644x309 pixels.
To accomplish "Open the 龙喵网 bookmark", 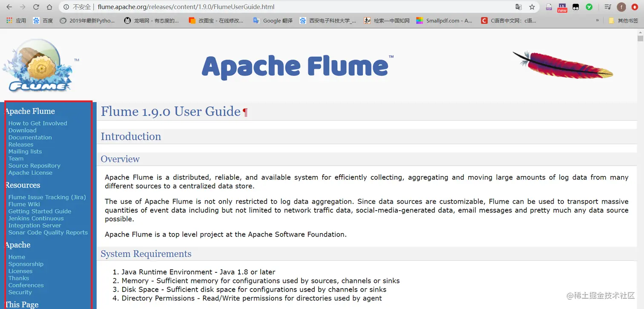I will 152,20.
